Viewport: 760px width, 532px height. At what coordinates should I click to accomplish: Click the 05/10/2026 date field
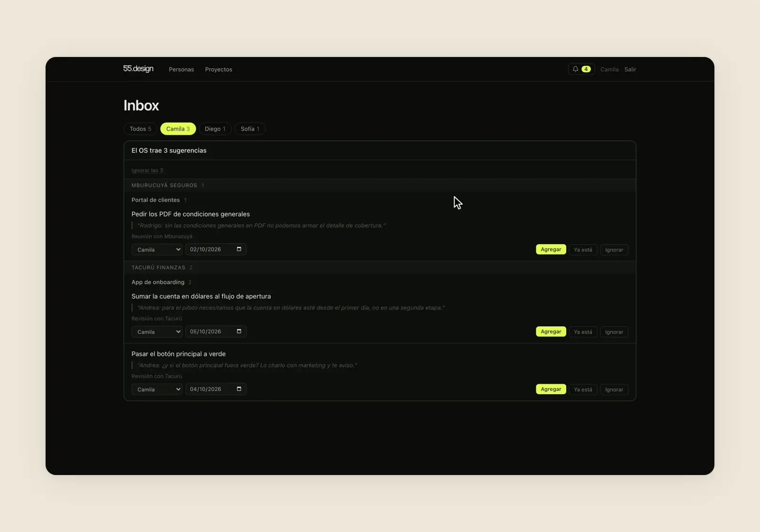tap(216, 332)
